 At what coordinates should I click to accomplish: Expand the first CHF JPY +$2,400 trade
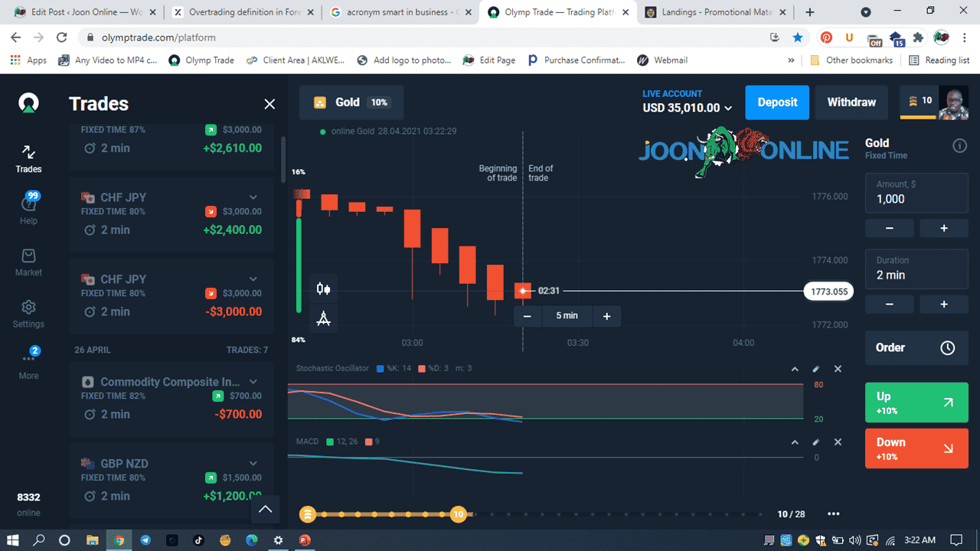tap(253, 197)
